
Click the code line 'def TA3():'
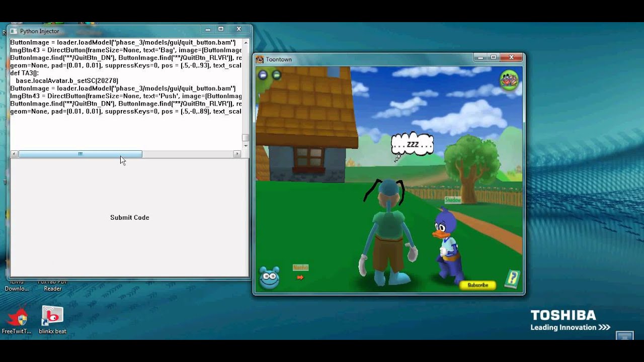point(24,73)
